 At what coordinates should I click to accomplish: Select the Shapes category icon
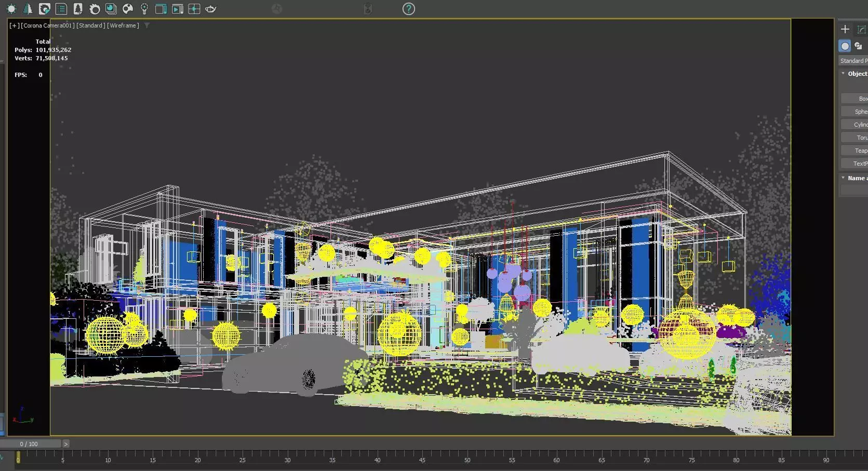tap(859, 46)
